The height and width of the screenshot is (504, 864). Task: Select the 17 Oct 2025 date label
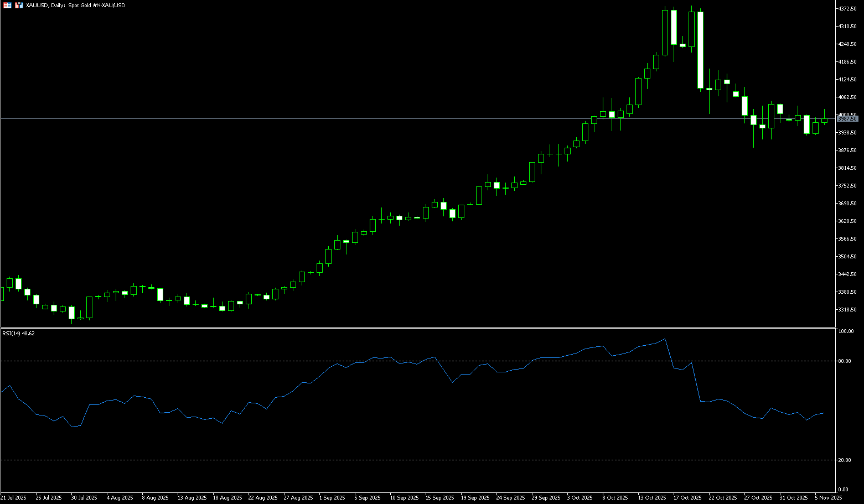(x=687, y=498)
